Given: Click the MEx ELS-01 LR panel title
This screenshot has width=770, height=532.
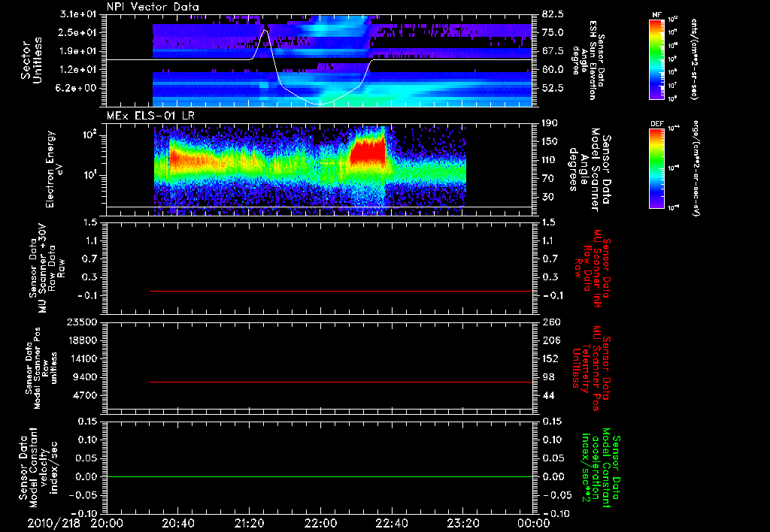Looking at the screenshot, I should pyautogui.click(x=150, y=116).
